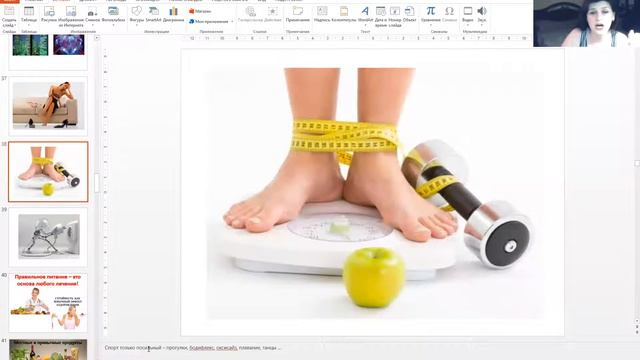Screen dimensions: 640x360
Task: Add a Comment (Примечание)
Action: pyautogui.click(x=298, y=14)
